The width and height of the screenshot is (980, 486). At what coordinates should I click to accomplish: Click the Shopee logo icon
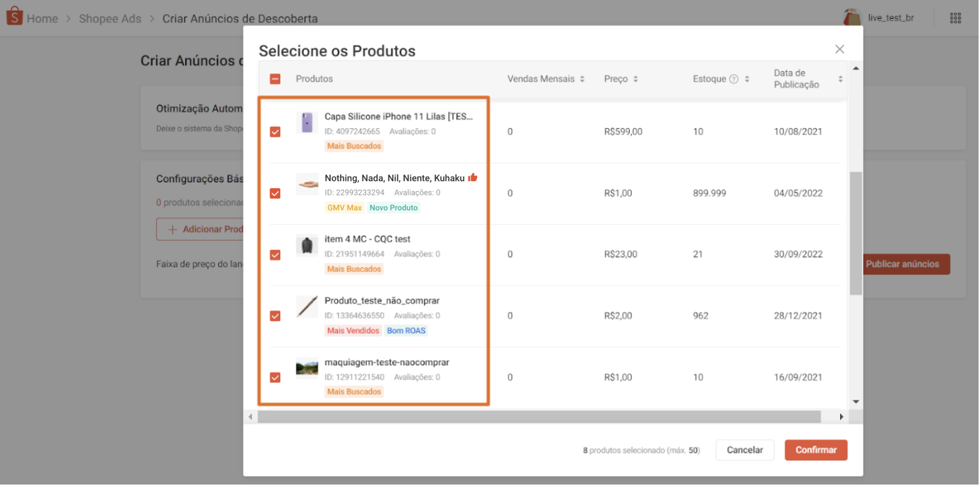tap(14, 17)
